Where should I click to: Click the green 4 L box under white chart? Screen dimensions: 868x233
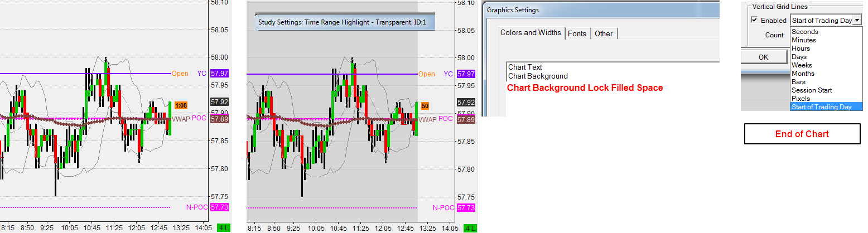tap(223, 228)
